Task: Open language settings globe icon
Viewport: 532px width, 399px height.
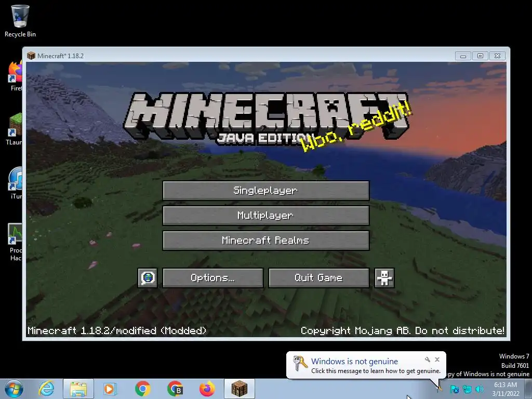Action: [148, 278]
